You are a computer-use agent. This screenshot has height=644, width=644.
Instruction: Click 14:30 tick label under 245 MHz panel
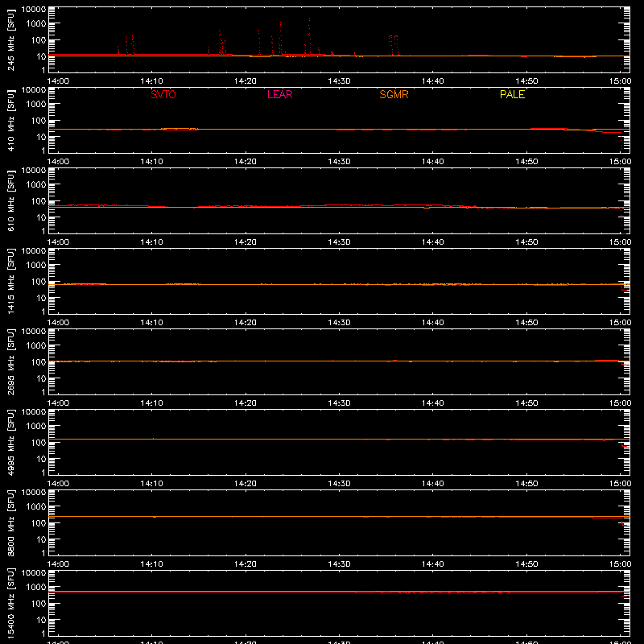pos(339,81)
